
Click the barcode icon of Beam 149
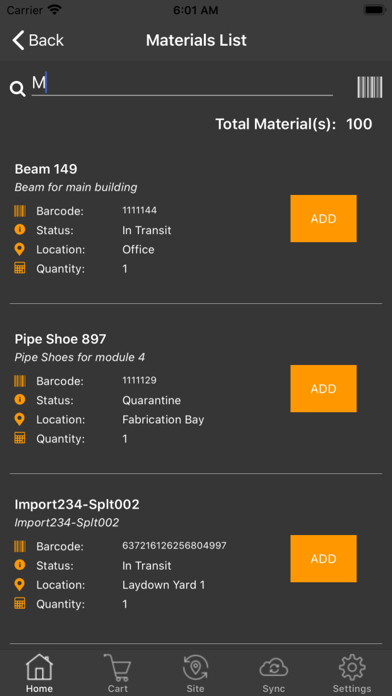coord(20,211)
